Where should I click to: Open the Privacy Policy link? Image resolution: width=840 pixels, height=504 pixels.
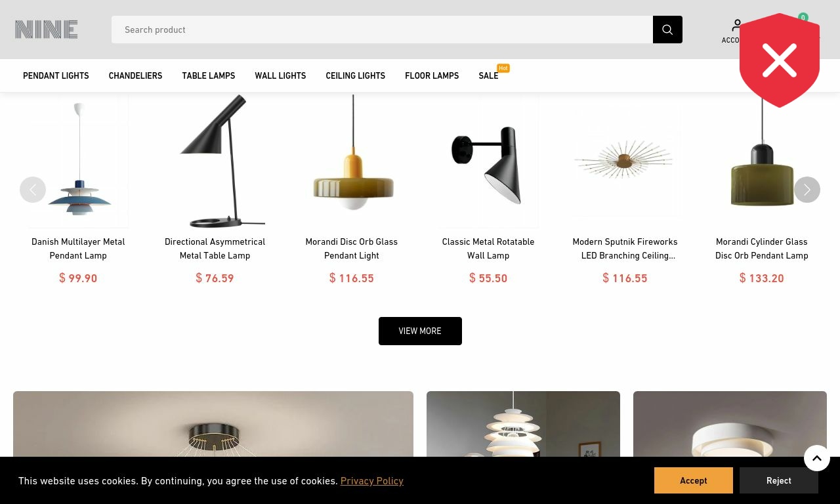[x=372, y=481]
